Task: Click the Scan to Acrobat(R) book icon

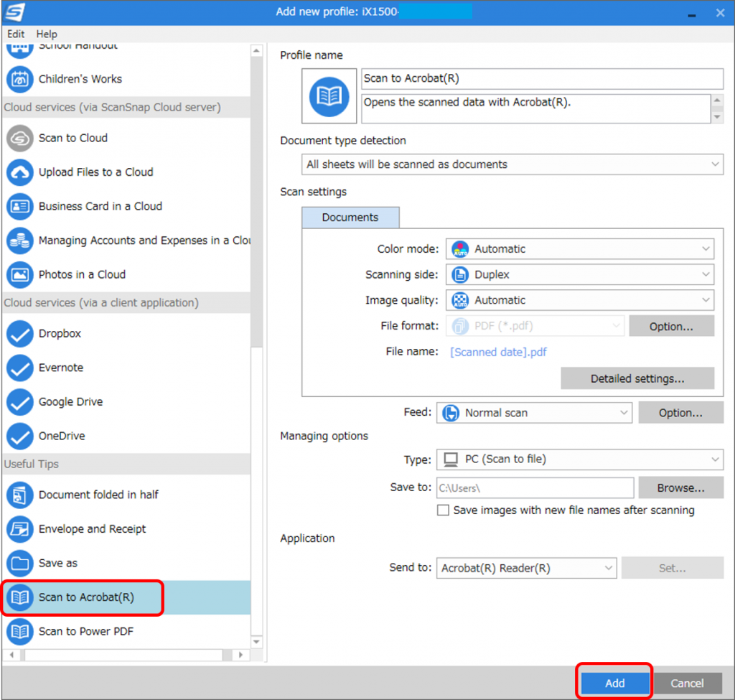Action: click(19, 597)
